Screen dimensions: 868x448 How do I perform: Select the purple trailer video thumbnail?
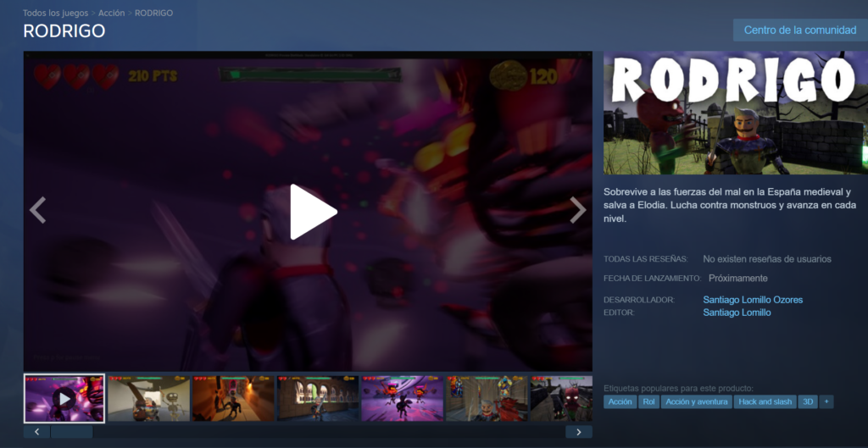(64, 398)
